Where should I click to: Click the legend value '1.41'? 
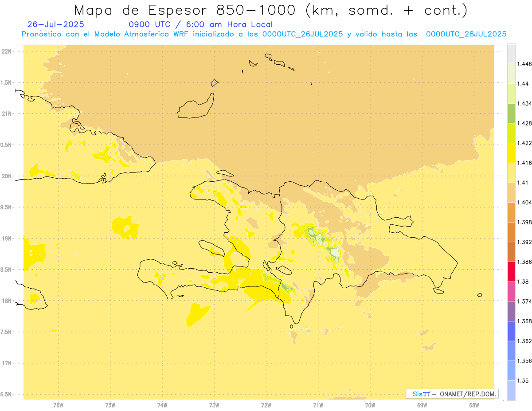522,183
